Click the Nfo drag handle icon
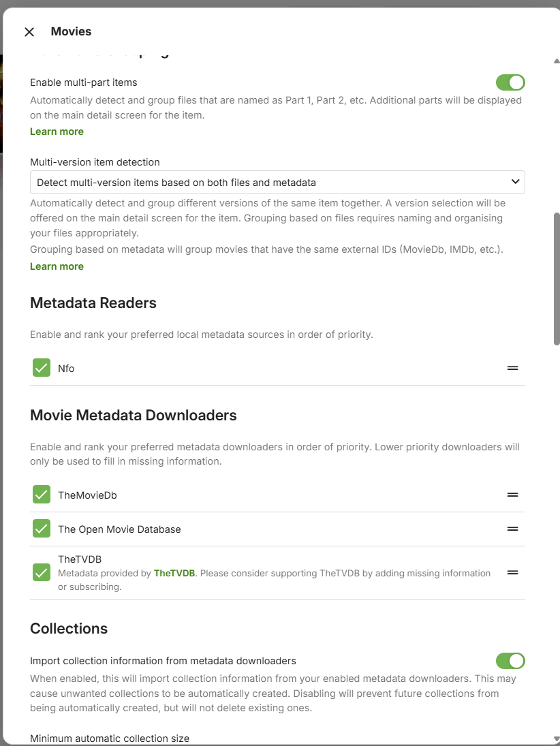 (512, 369)
